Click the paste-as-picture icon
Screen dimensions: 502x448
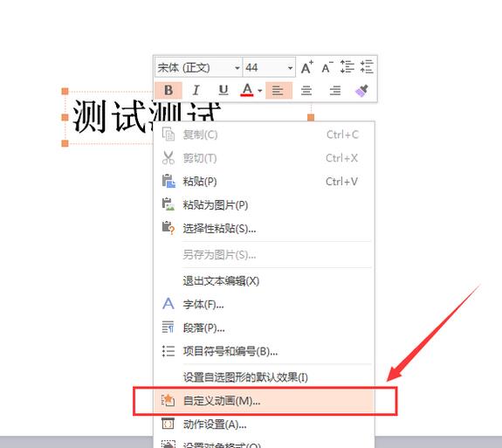168,204
